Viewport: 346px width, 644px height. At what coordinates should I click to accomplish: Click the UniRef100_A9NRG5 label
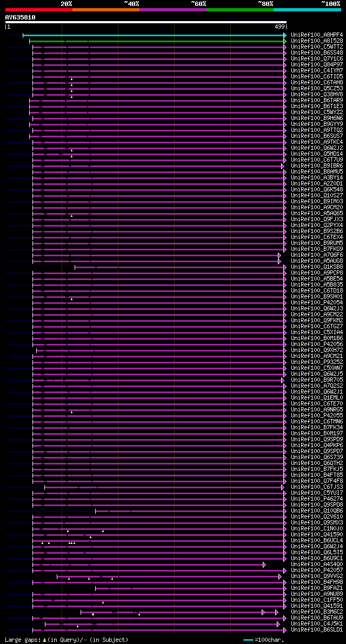click(317, 410)
